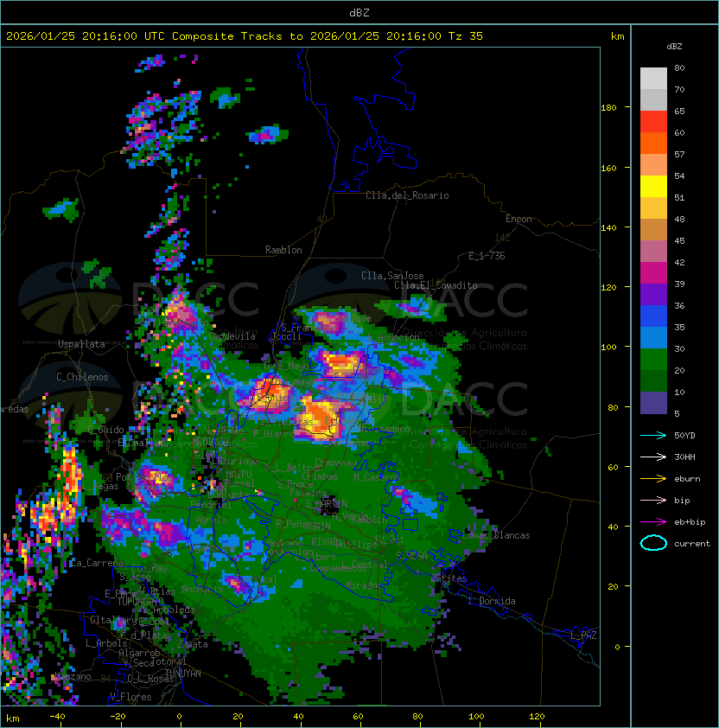Image resolution: width=719 pixels, height=728 pixels.
Task: Click the yellow eburn arrow in the legend
Action: tap(653, 479)
